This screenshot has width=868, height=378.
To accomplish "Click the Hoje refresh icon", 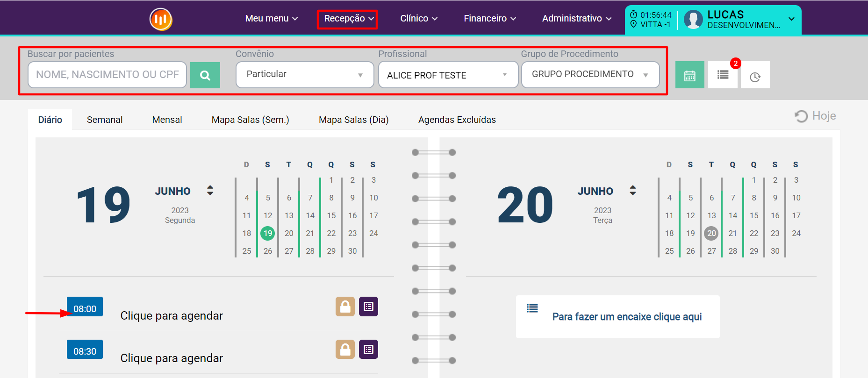I will pos(801,116).
